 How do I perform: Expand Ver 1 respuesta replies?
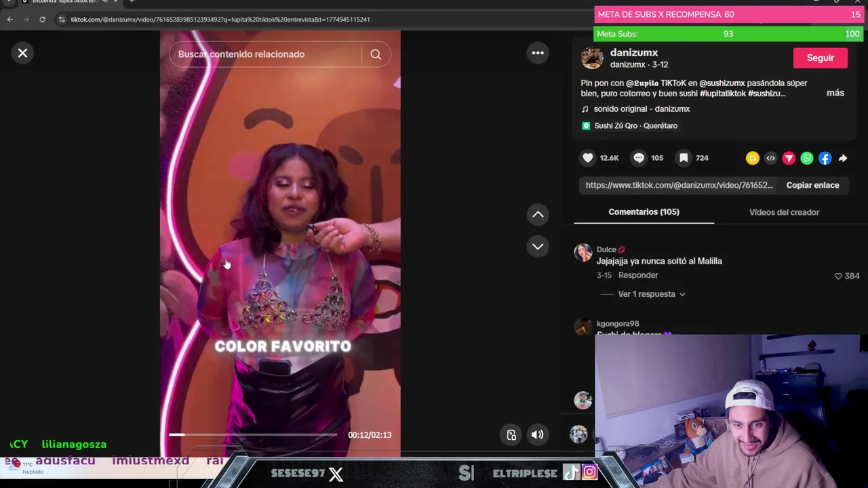point(652,294)
